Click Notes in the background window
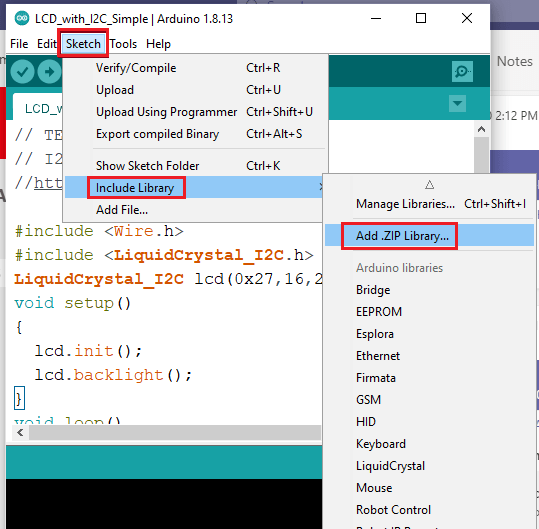This screenshot has height=529, width=539. [x=515, y=62]
